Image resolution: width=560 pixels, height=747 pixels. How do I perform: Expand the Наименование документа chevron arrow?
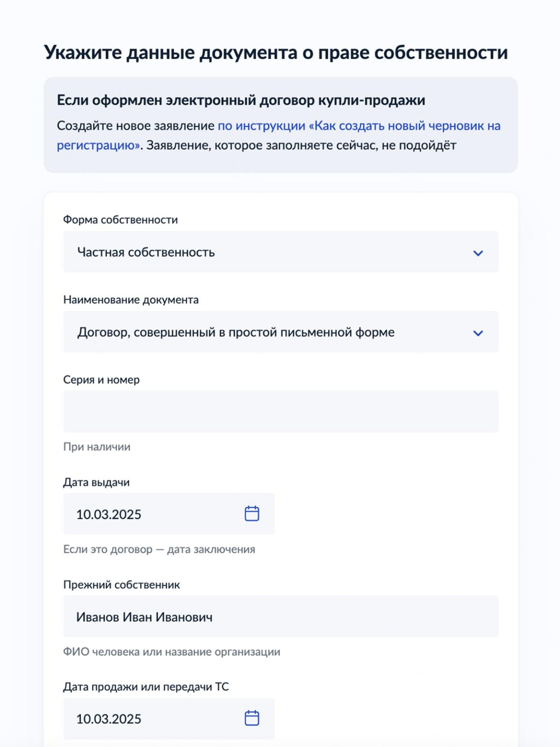478,333
